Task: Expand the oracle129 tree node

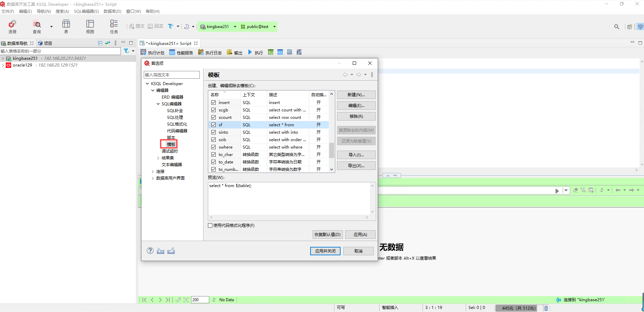Action: pos(3,65)
